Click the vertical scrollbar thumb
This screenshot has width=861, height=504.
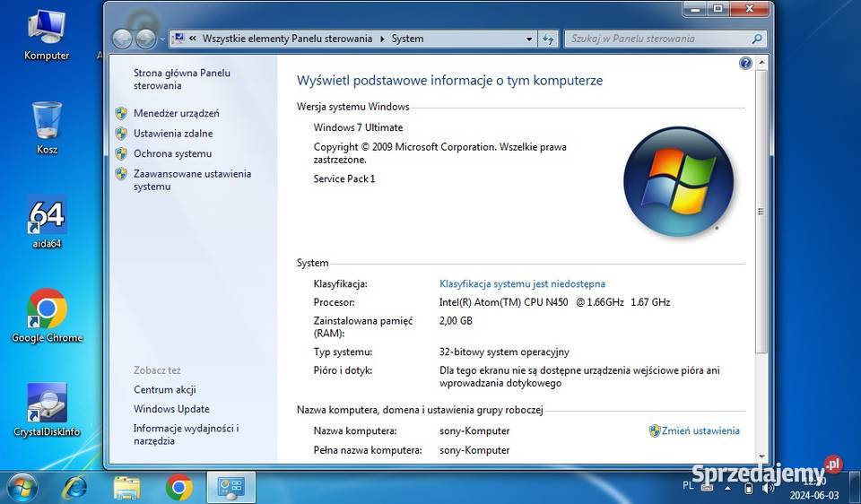point(761,212)
